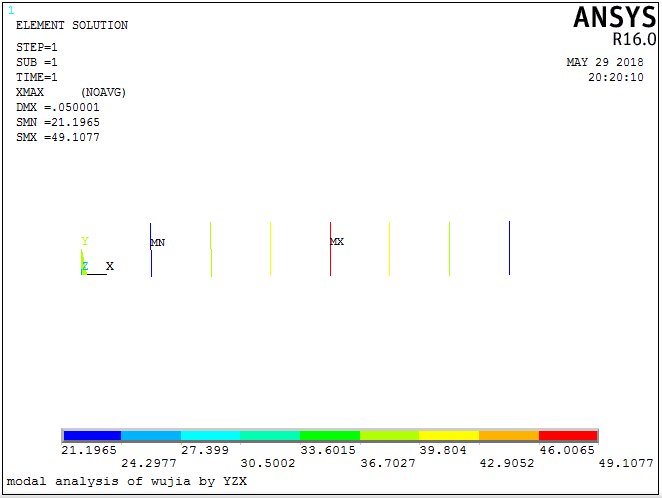Viewport: 662px width, 498px height.
Task: Click the dark blue legend color band
Action: click(x=92, y=436)
